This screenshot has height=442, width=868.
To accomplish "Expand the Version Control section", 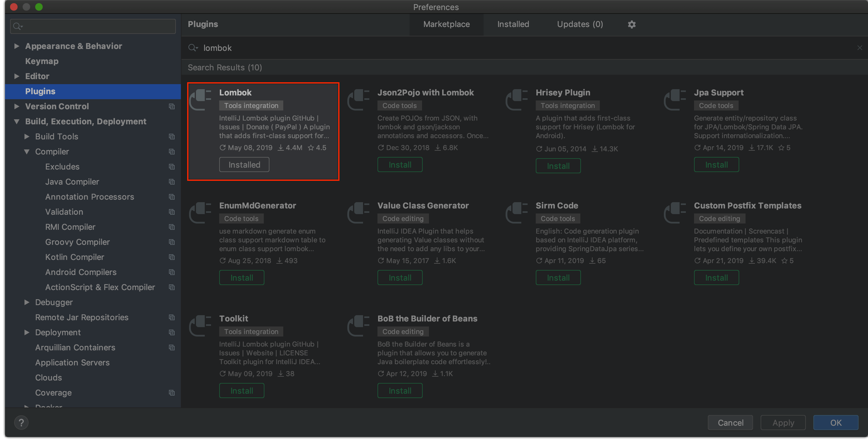I will tap(17, 106).
